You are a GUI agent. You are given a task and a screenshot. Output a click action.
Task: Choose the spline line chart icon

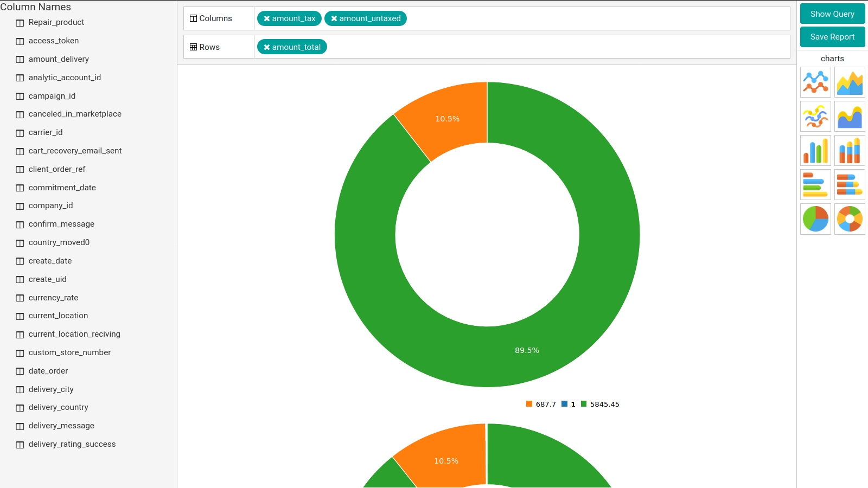pos(815,117)
